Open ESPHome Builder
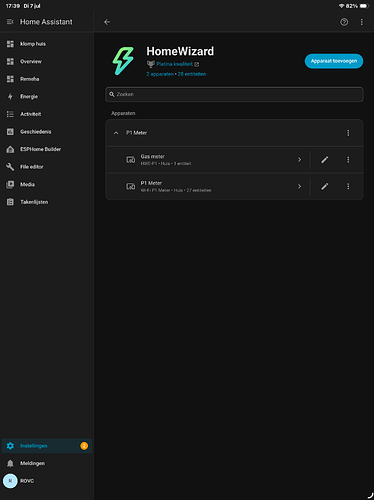 click(x=47, y=149)
